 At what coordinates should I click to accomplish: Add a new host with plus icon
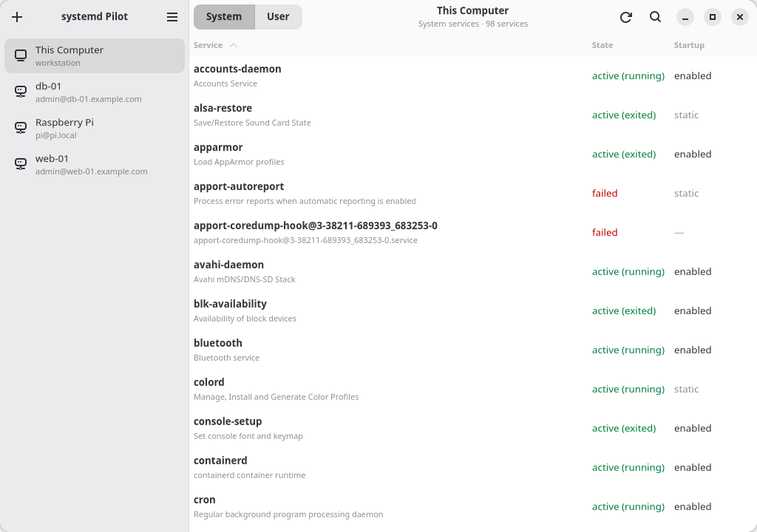coord(17,17)
